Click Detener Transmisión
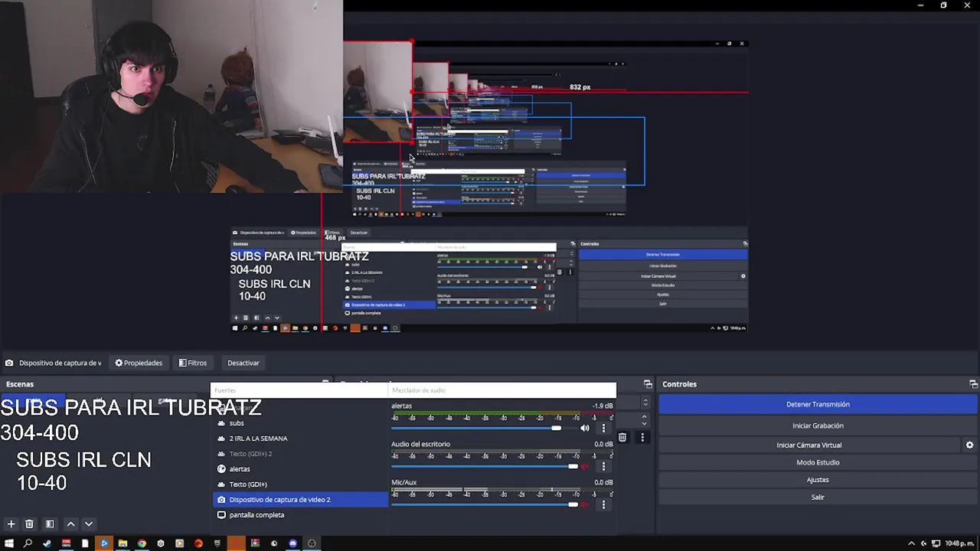The height and width of the screenshot is (551, 980). pos(818,404)
